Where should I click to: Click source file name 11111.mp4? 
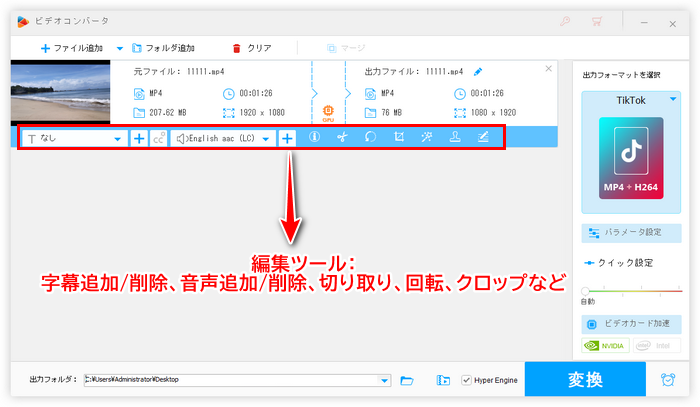tap(205, 71)
